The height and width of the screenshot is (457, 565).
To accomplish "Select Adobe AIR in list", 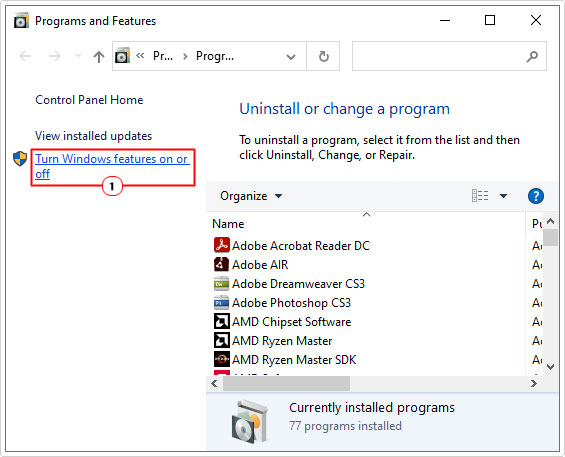I will point(260,265).
